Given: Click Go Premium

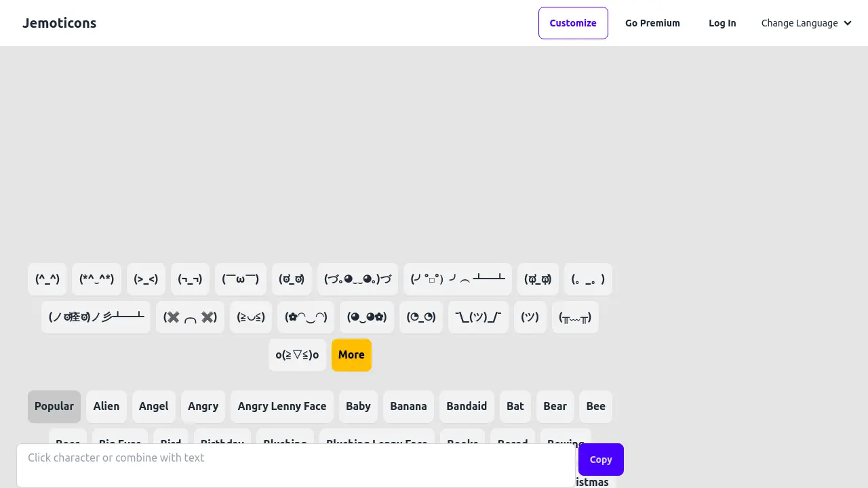Looking at the screenshot, I should point(652,23).
